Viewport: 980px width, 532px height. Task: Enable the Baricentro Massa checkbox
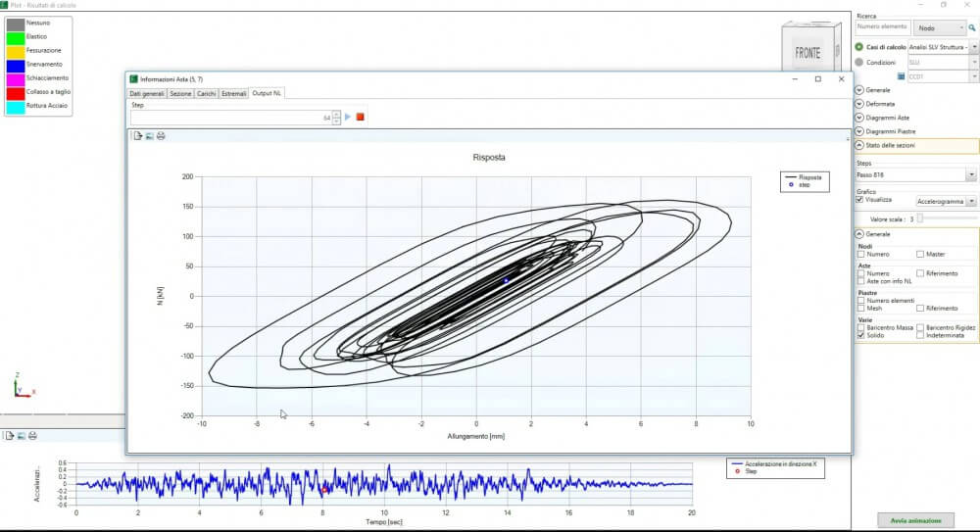(x=861, y=327)
